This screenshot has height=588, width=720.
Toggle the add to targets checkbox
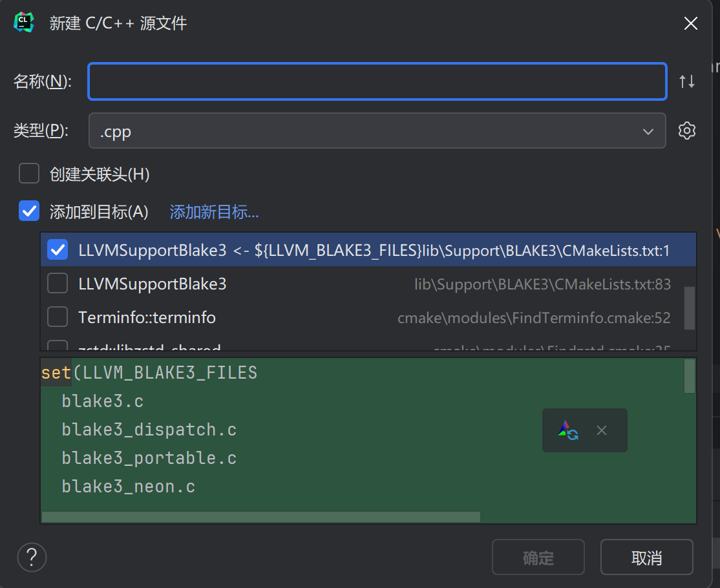(x=29, y=211)
